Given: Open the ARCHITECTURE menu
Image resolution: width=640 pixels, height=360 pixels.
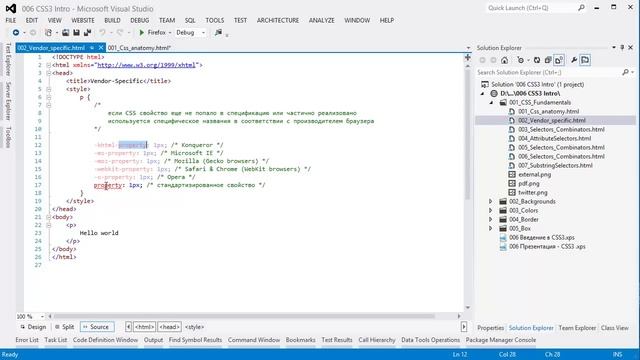Looking at the screenshot, I should click(x=278, y=20).
